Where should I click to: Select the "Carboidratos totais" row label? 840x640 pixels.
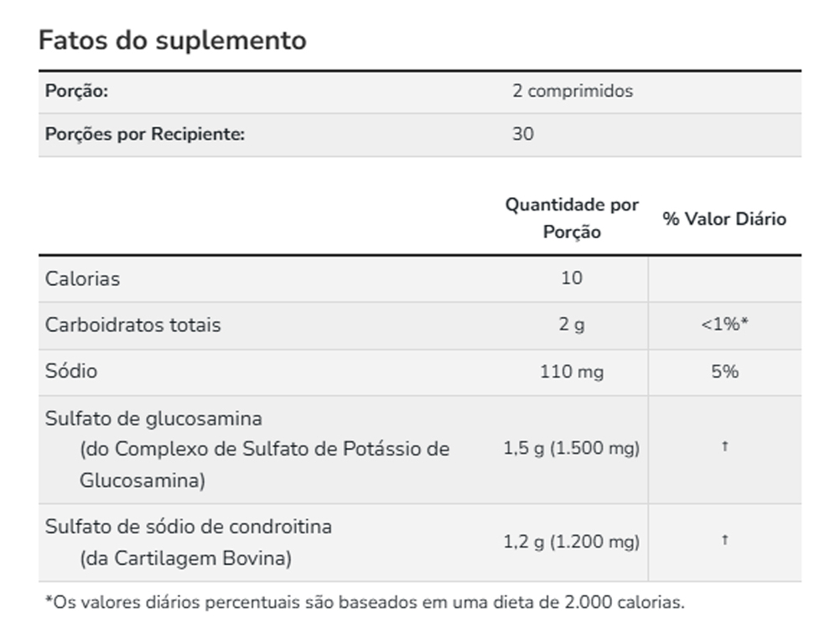[133, 325]
